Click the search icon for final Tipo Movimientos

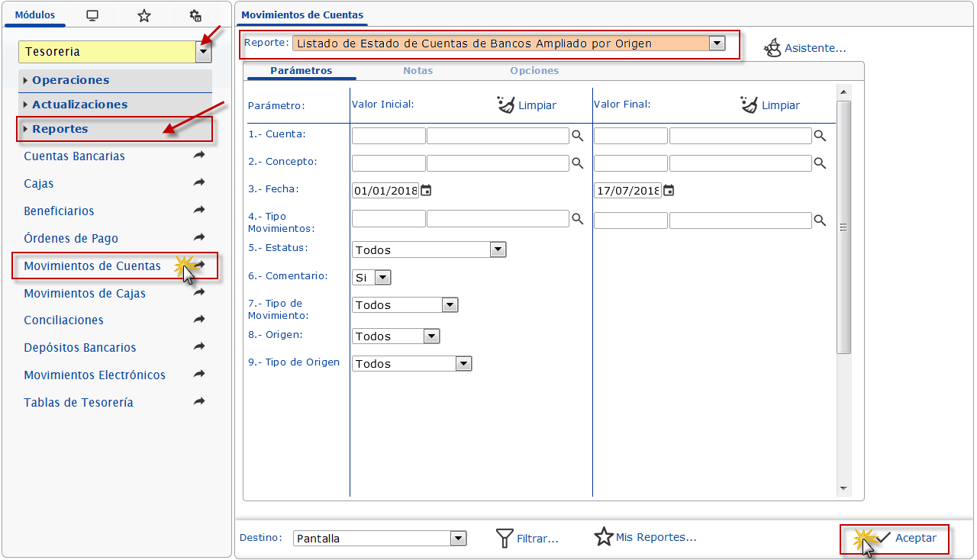(820, 220)
